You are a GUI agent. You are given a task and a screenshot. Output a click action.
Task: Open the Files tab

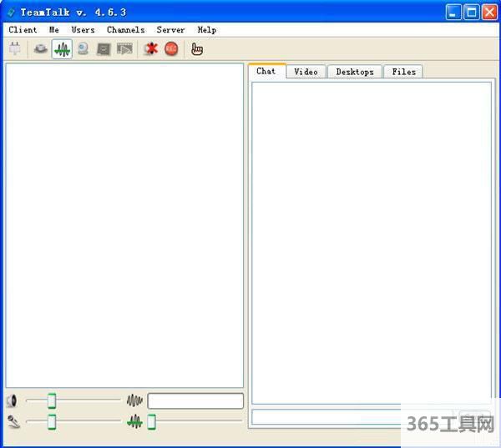tap(403, 72)
